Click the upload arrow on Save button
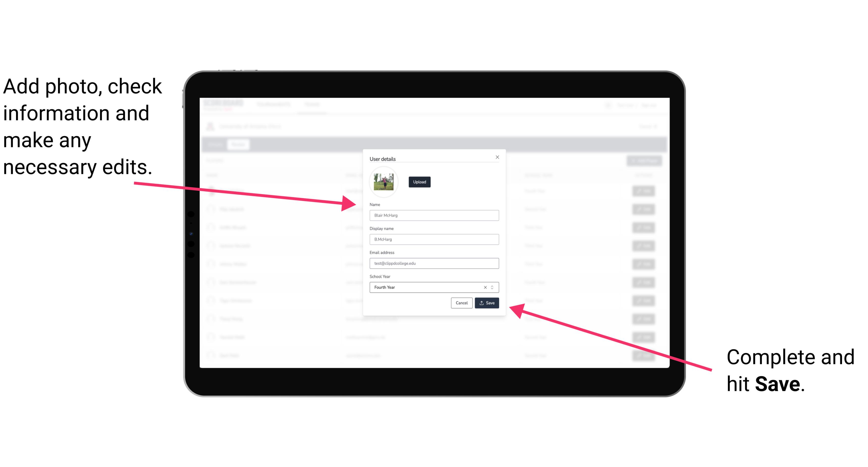868x467 pixels. (482, 302)
